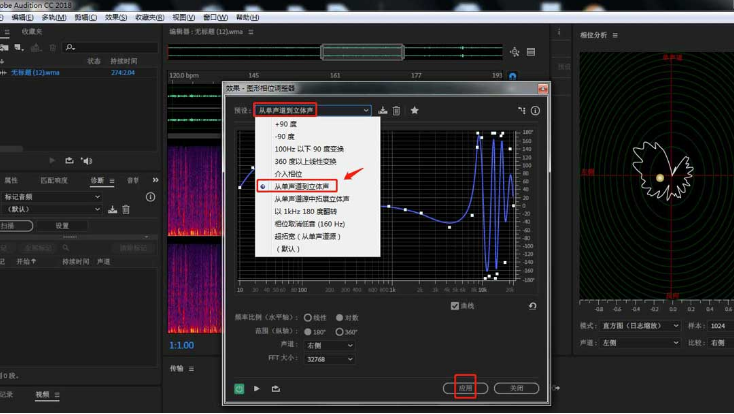Switch to the 诊断 tab
734x414 pixels.
click(97, 180)
